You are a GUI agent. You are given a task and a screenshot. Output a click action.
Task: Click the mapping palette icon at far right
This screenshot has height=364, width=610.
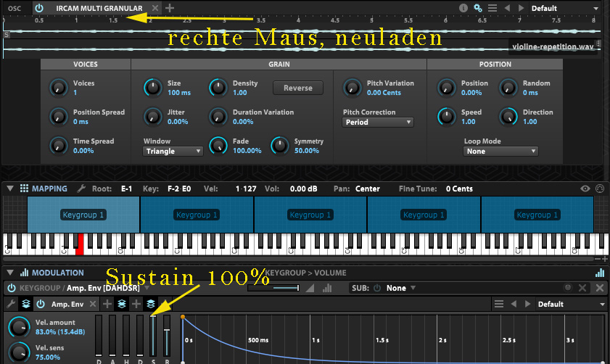[x=600, y=189]
